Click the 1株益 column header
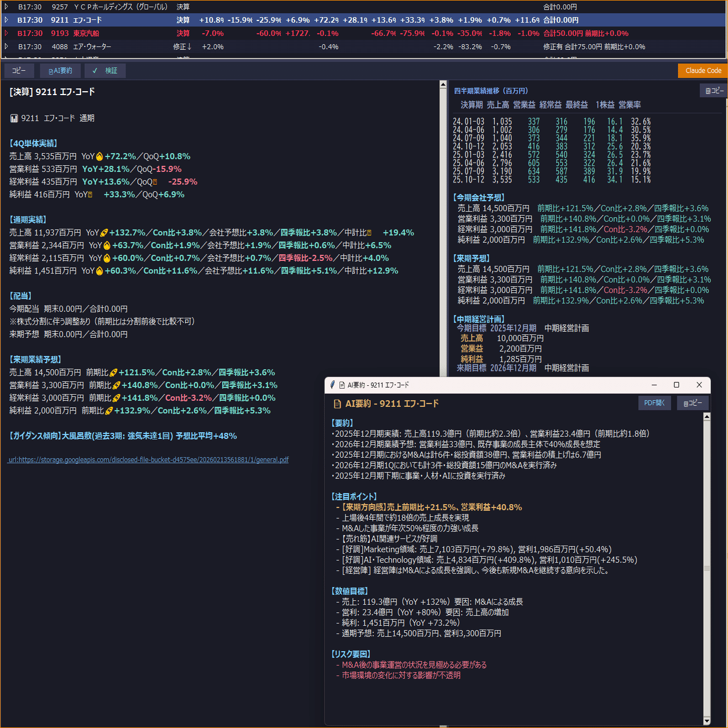Viewport: 728px width, 728px height. pyautogui.click(x=605, y=104)
